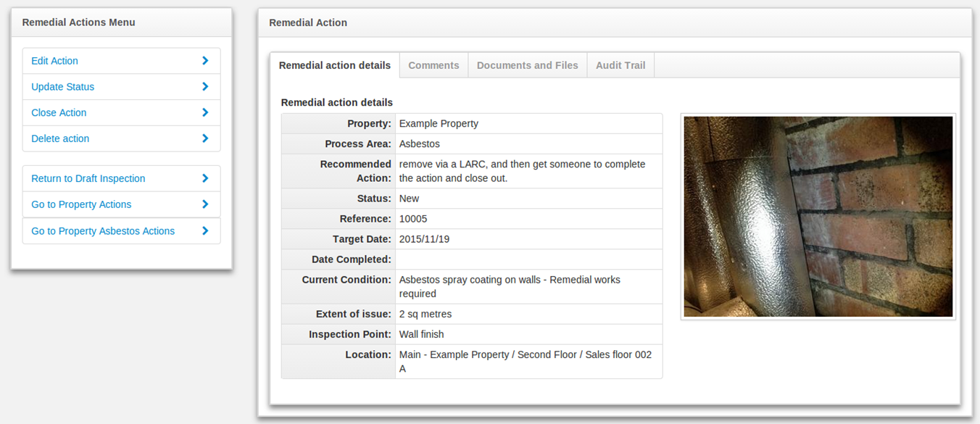Viewport: 980px width, 424px height.
Task: Open Go to Property Asbestos Actions
Action: 103,231
